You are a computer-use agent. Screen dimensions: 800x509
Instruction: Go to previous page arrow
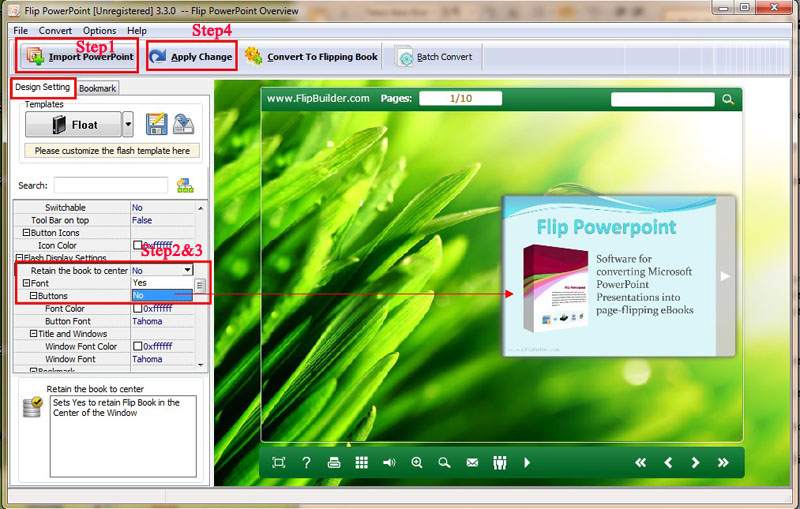click(x=668, y=463)
